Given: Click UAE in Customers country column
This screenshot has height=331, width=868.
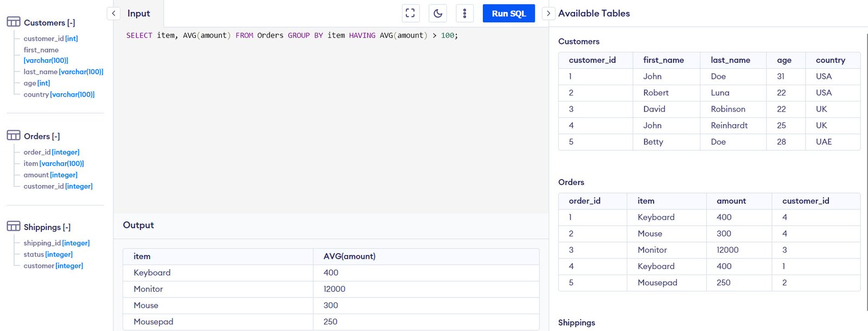Looking at the screenshot, I should (824, 142).
